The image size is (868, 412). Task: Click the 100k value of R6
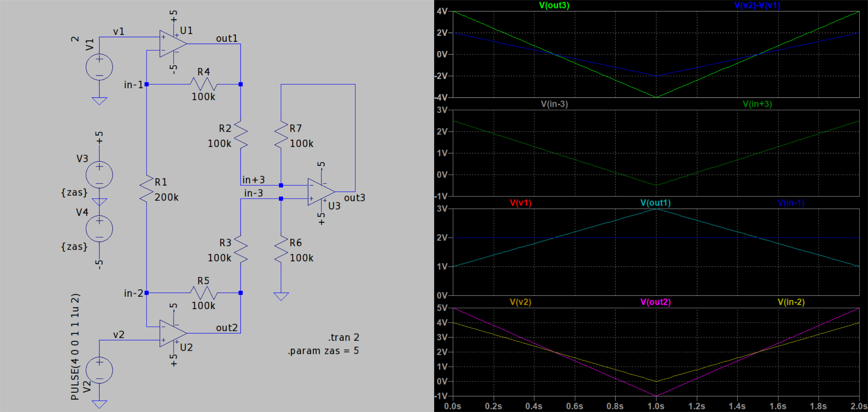[x=302, y=258]
